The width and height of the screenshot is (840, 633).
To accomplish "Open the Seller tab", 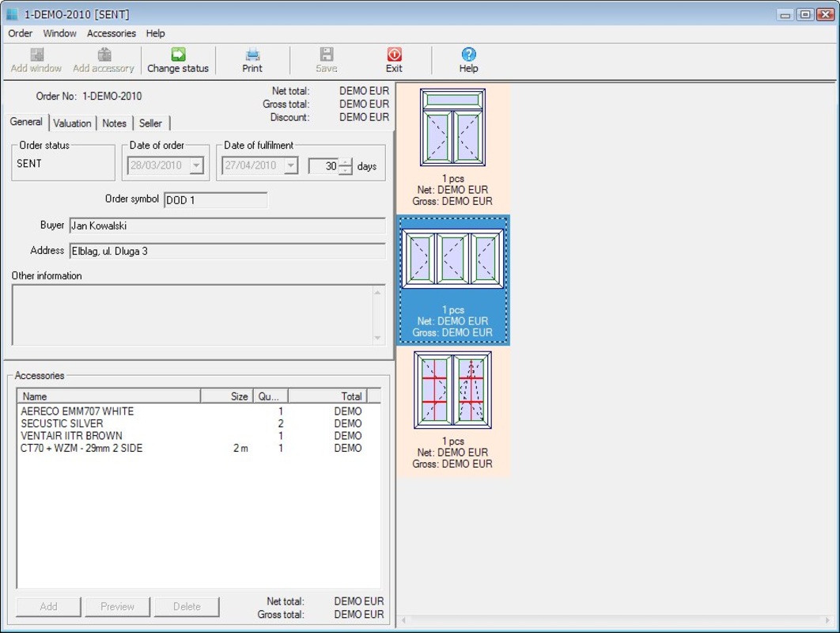I will [x=150, y=123].
